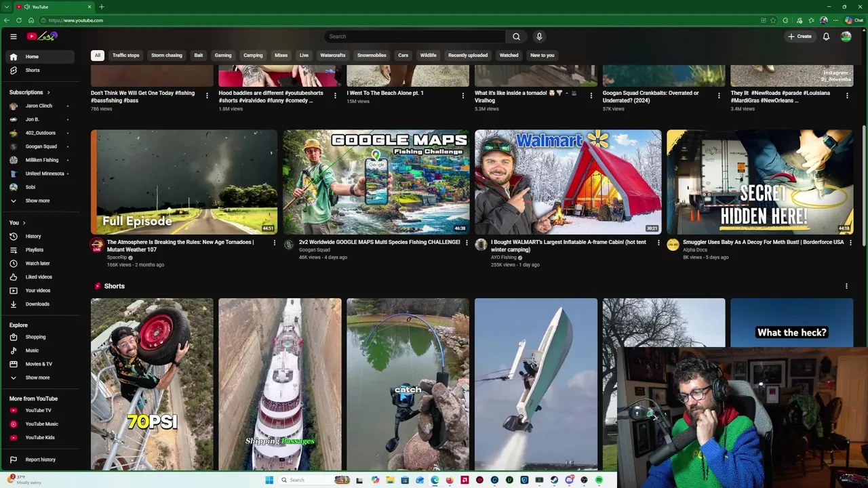868x488 pixels.
Task: Select the Camping chip
Action: (x=253, y=56)
